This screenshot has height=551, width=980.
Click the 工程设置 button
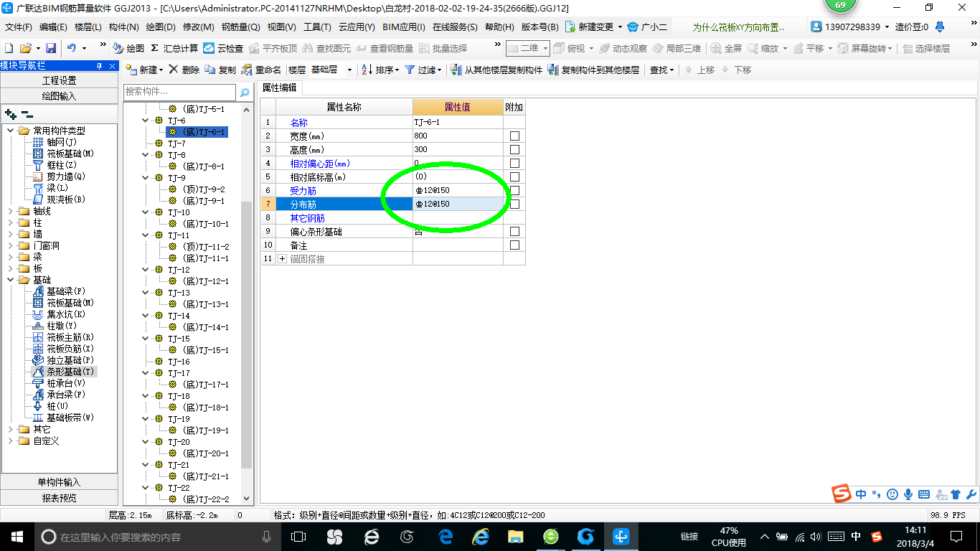(x=60, y=80)
